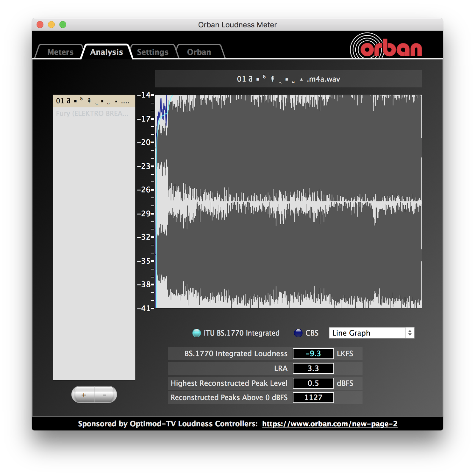The image size is (475, 476).
Task: Click the ITU BS.1770 Integrated cyan indicator
Action: click(x=196, y=333)
